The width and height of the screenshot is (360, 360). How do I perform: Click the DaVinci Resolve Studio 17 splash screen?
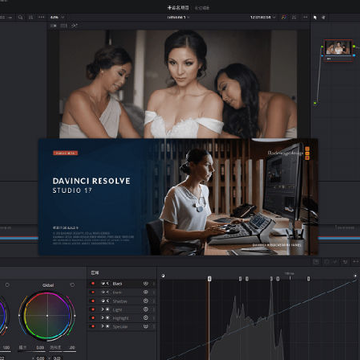pos(178,197)
